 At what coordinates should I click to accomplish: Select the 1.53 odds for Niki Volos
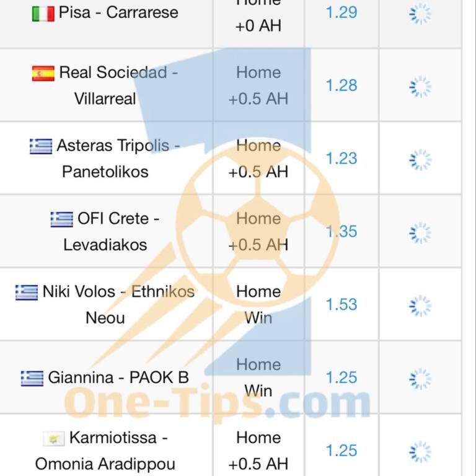[x=342, y=304]
